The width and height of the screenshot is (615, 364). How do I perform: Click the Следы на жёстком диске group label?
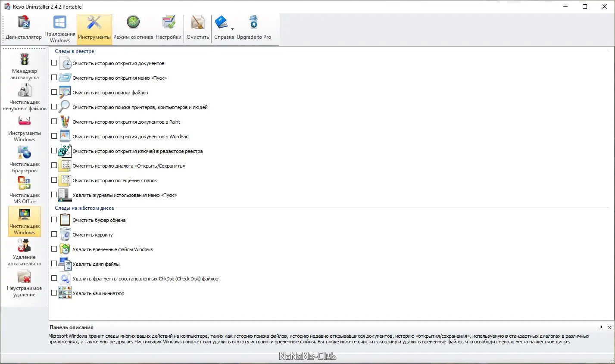pyautogui.click(x=84, y=208)
